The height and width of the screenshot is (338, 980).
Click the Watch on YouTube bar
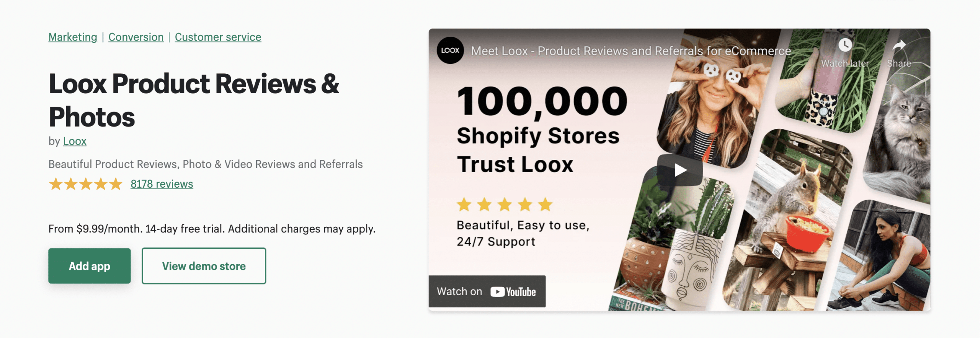tap(487, 291)
